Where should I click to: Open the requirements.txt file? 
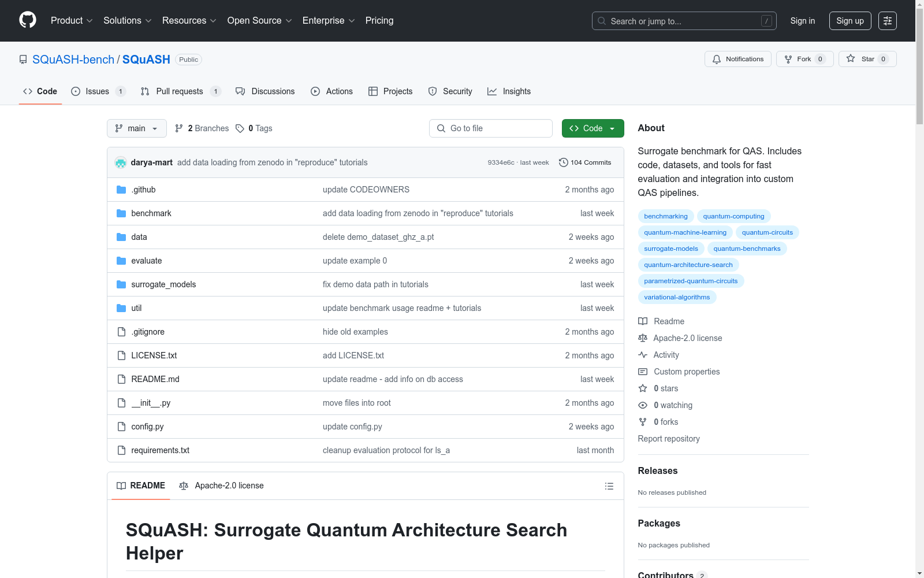point(160,450)
